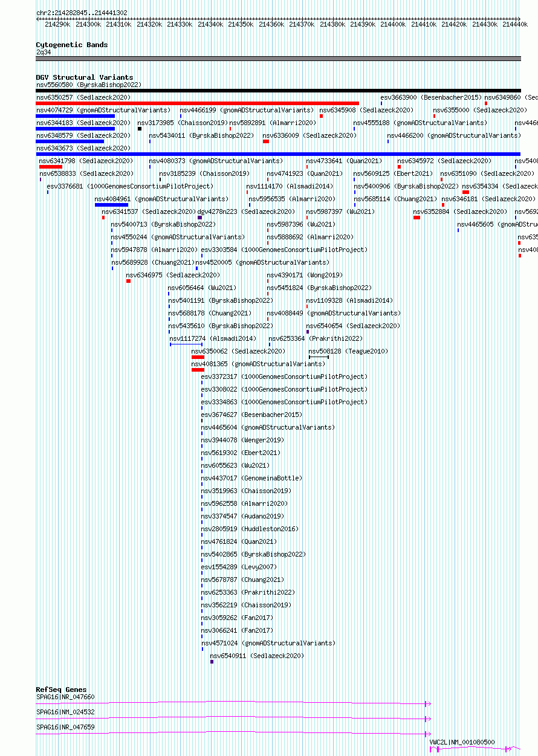
Task: Click the nsv1117274 variant span glyph
Action: pyautogui.click(x=186, y=344)
